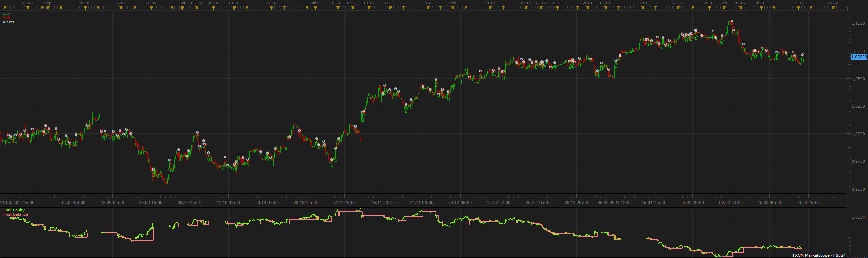
Task: Click the yellow marker under Dec
Action: 453,8
